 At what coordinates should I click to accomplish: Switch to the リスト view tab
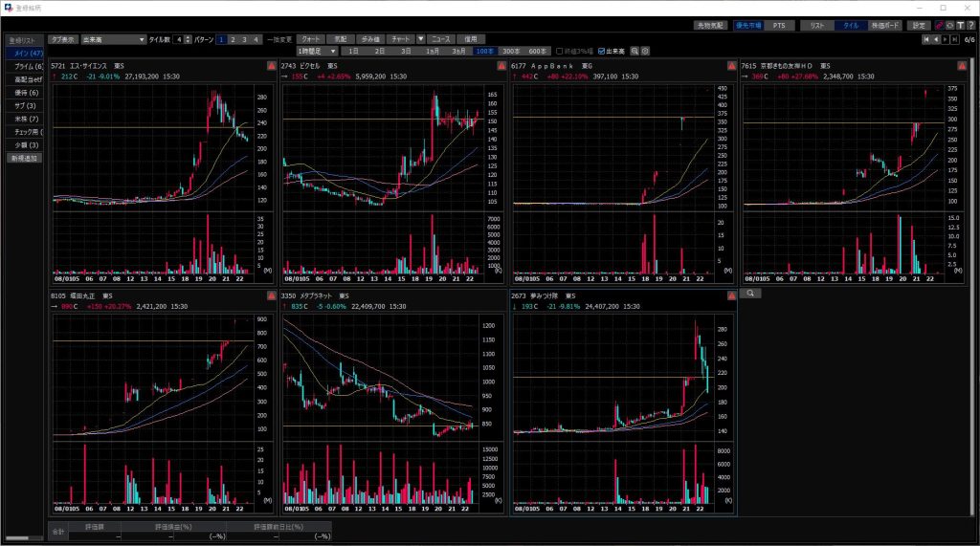pyautogui.click(x=816, y=25)
